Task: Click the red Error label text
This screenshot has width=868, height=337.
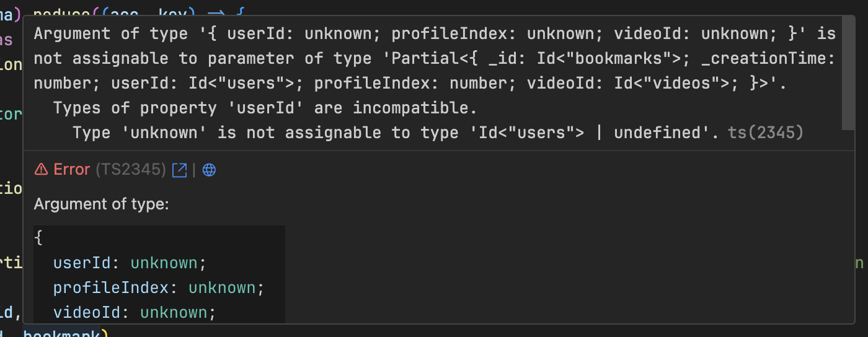Action: tap(72, 170)
